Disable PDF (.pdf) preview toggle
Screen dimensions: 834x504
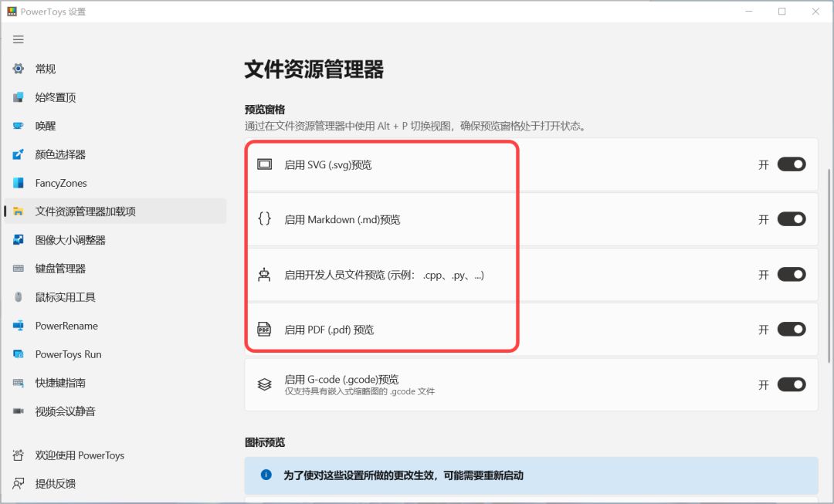(x=792, y=329)
